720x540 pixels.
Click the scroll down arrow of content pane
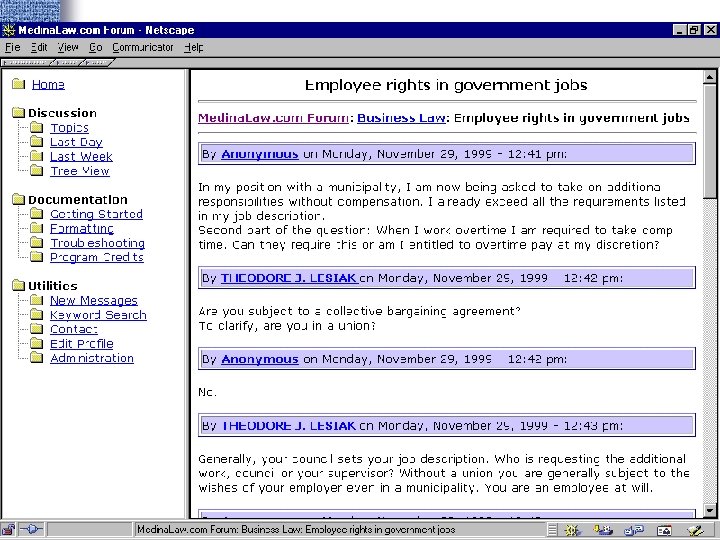(x=709, y=510)
